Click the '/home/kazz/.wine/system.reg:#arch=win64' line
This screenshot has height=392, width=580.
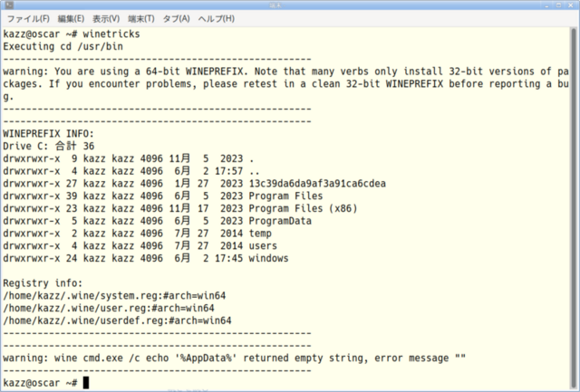click(x=114, y=295)
